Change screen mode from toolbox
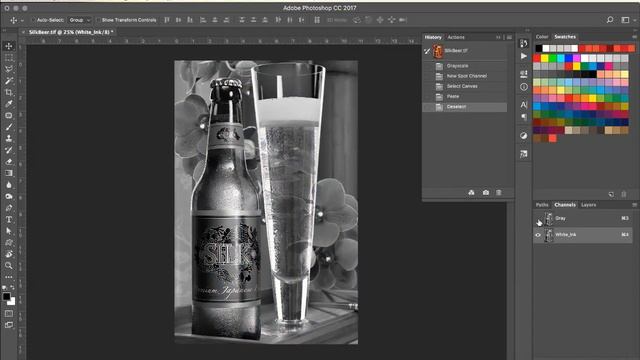This screenshot has width=640, height=360. click(9, 325)
